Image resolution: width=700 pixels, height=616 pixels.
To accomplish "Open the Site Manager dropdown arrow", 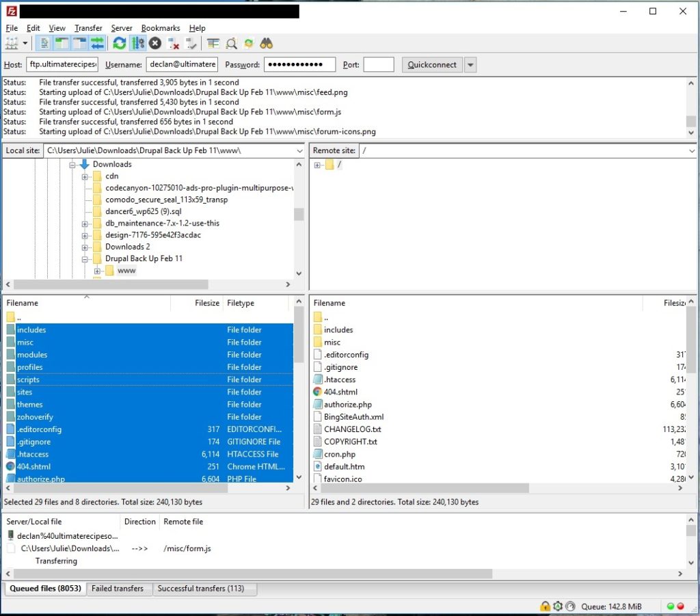I will [26, 43].
